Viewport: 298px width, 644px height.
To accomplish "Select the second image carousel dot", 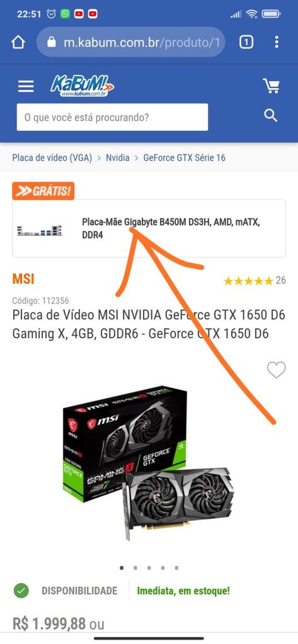I will pos(135,568).
